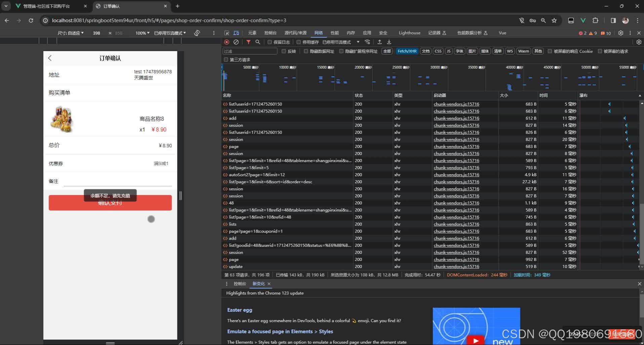
Task: Check 被屏蔽的请求 checkbox
Action: [600, 51]
